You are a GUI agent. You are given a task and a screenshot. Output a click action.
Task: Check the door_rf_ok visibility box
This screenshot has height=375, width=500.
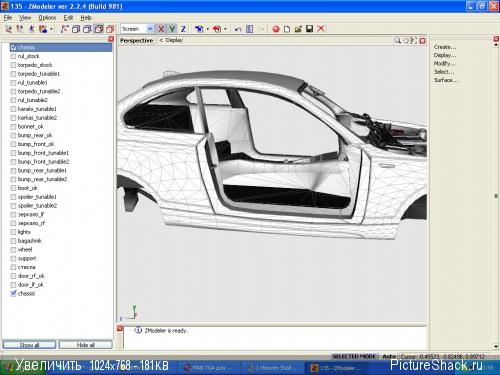13,276
